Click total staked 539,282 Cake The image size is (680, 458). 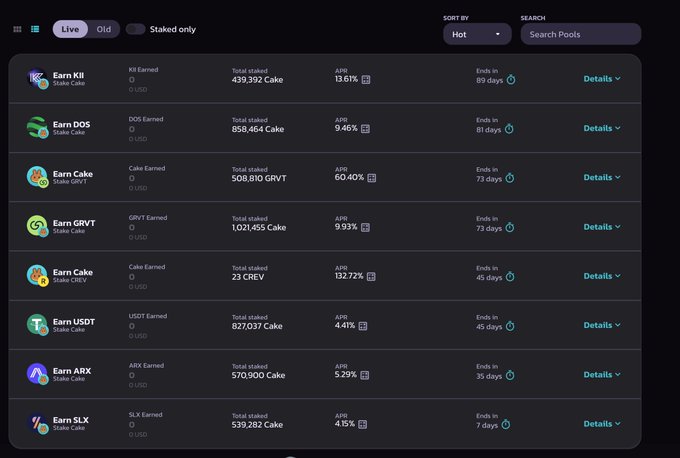[257, 425]
